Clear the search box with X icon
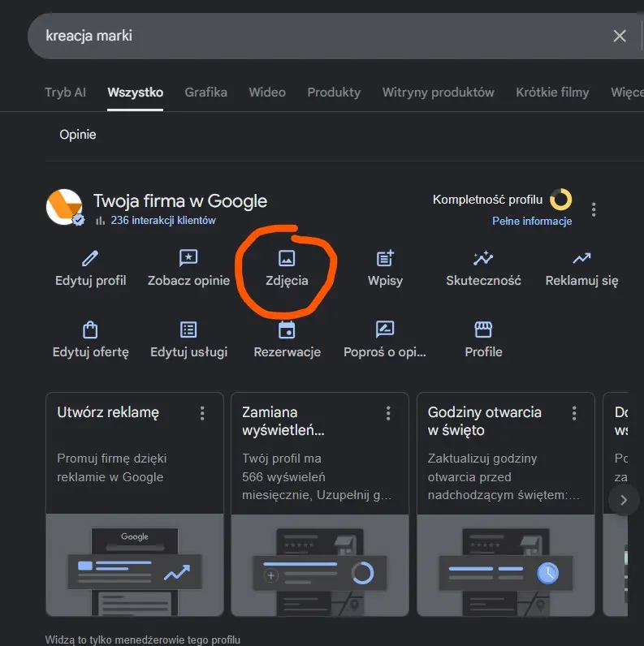This screenshot has width=644, height=646. click(x=620, y=36)
